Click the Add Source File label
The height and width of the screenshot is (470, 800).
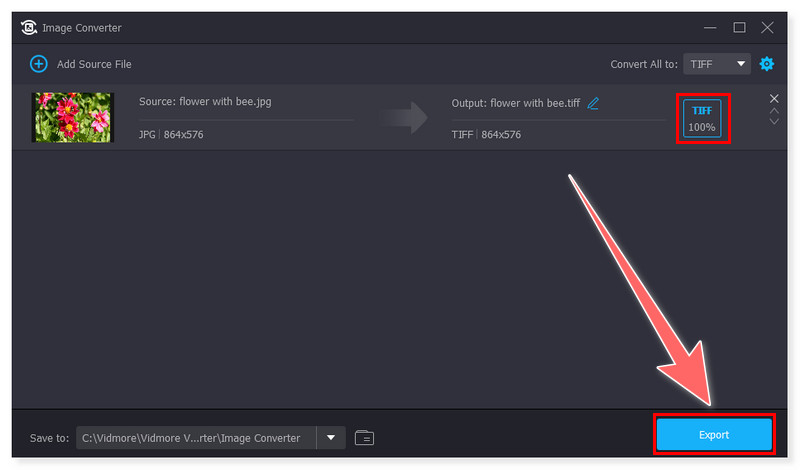pos(94,64)
